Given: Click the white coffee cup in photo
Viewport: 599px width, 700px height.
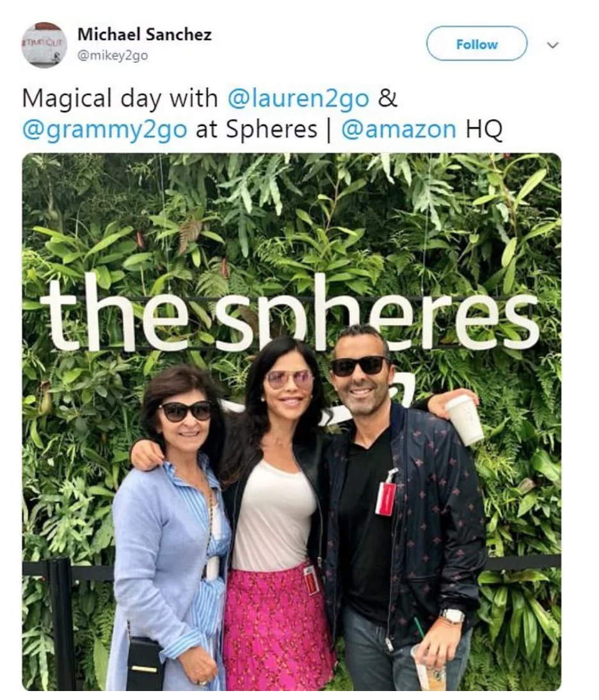Looking at the screenshot, I should (465, 420).
